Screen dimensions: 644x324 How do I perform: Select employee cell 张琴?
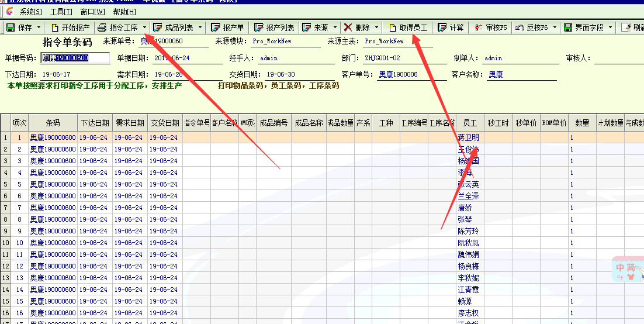pos(470,219)
